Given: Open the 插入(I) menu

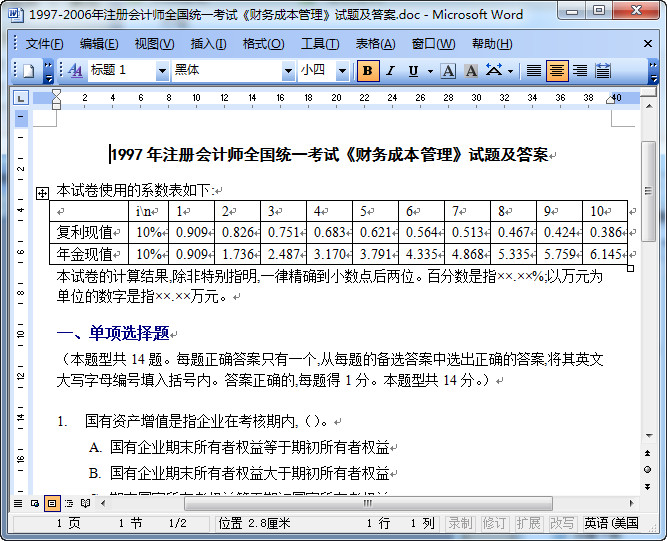Looking at the screenshot, I should click(208, 44).
